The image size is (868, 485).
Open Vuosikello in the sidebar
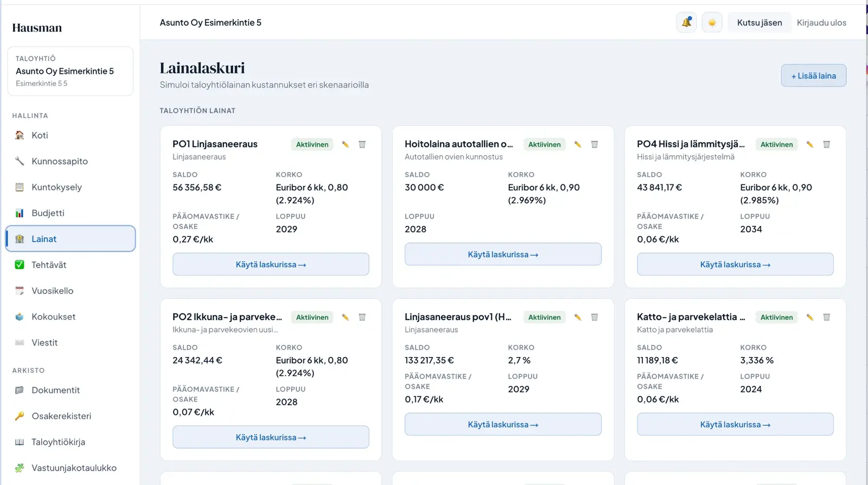coord(71,291)
